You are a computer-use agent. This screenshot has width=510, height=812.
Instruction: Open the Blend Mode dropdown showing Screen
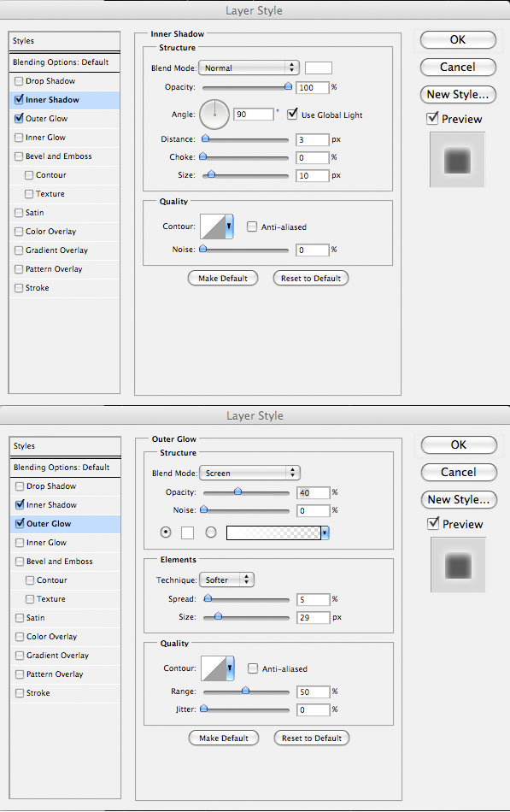click(250, 473)
